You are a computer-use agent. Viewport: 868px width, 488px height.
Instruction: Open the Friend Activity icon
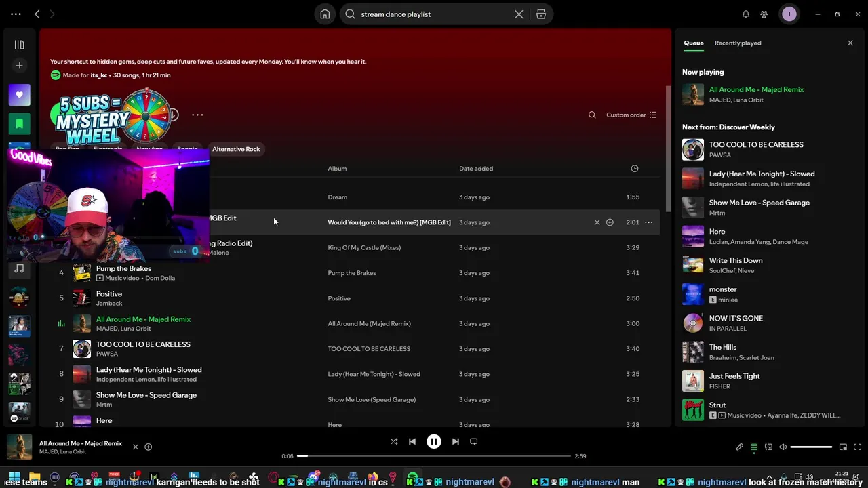tap(764, 14)
